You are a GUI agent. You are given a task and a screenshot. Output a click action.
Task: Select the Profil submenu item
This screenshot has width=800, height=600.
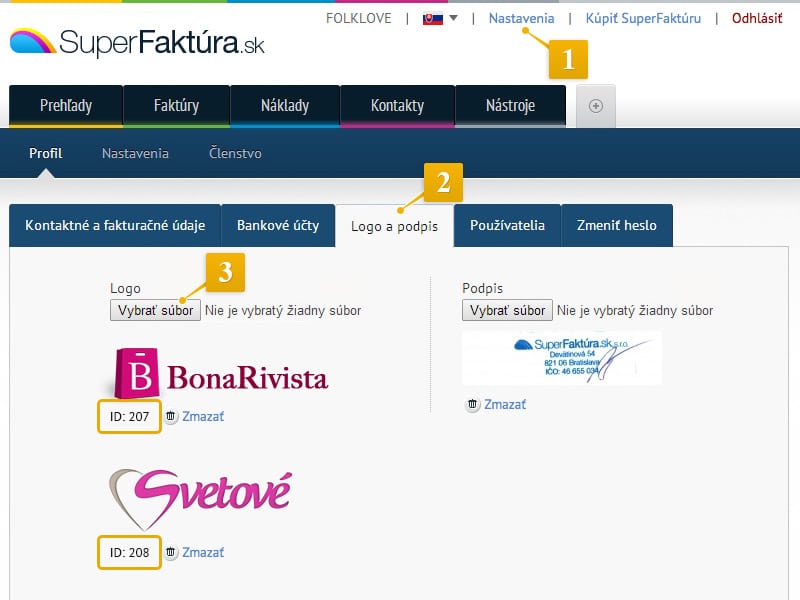(x=46, y=153)
